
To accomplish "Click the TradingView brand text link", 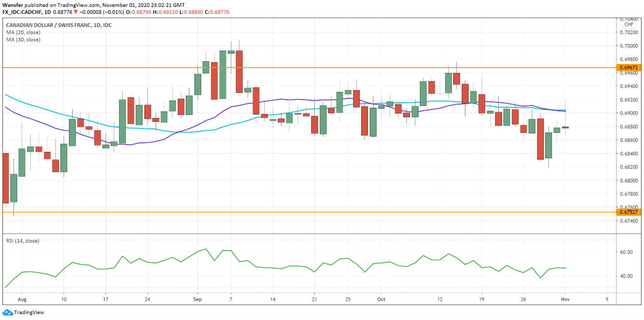I will point(29,312).
